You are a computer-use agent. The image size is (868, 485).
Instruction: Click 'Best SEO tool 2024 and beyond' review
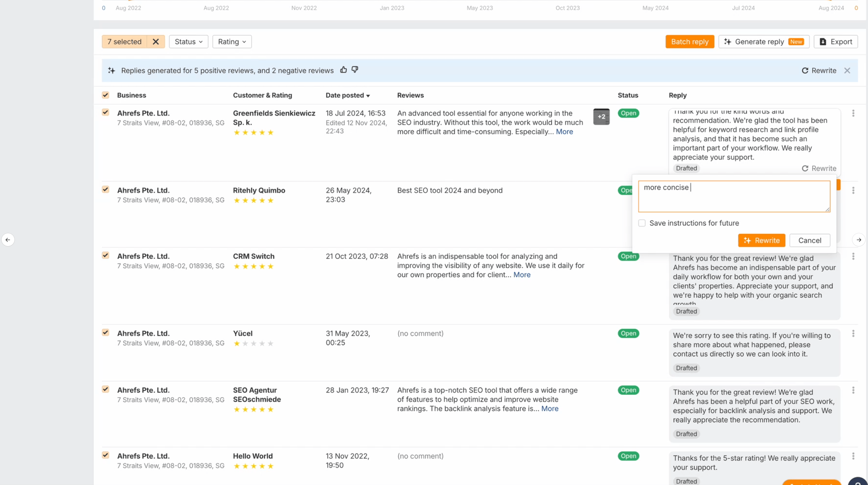coord(449,190)
